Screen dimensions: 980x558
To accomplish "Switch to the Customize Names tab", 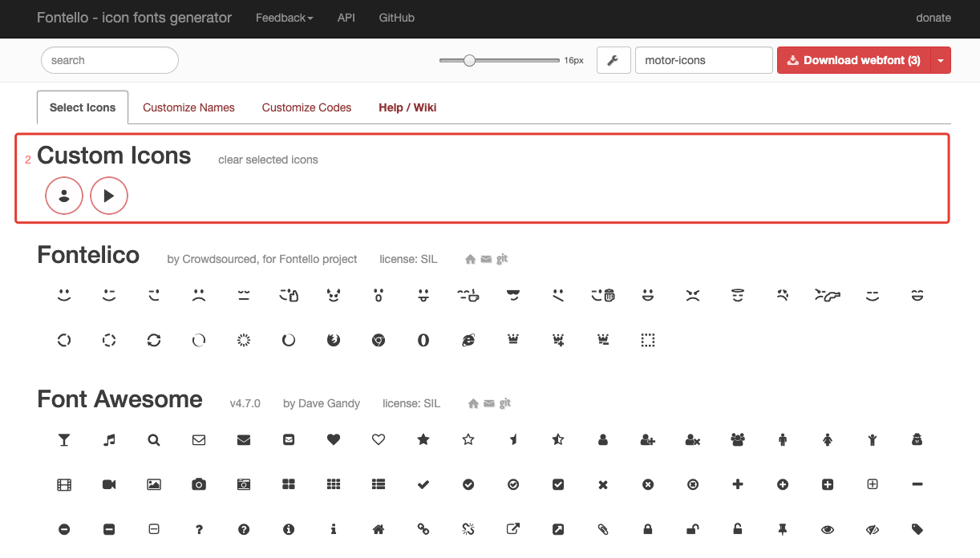I will point(188,107).
